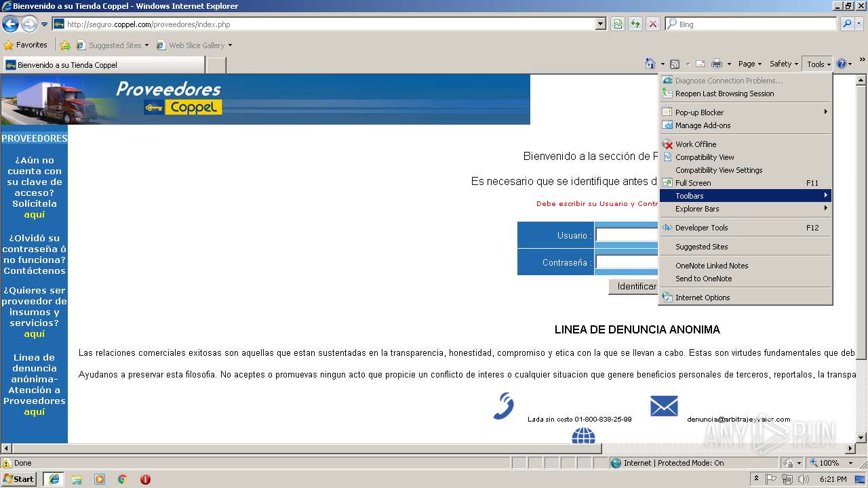Click the horizontal scrollbar thumb
This screenshot has height=488, width=868.
[x=307, y=449]
